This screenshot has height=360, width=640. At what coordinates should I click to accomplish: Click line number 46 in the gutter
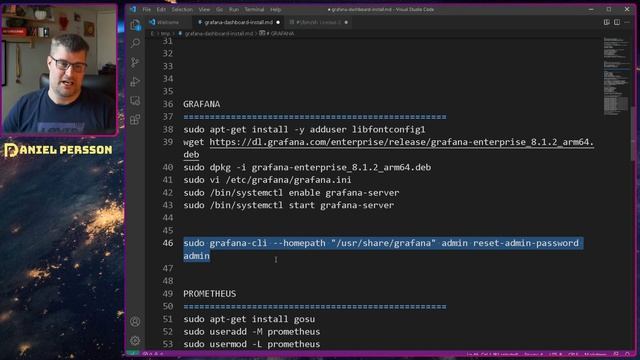tap(168, 243)
